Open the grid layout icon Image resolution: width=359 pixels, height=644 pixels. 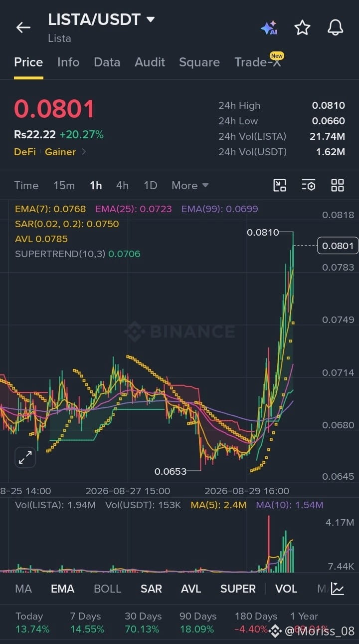click(338, 185)
